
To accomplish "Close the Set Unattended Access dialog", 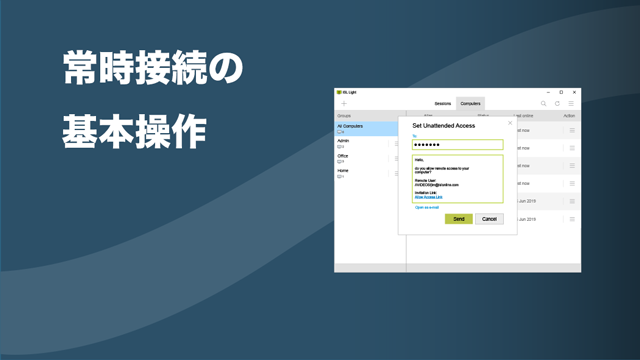I will [510, 123].
